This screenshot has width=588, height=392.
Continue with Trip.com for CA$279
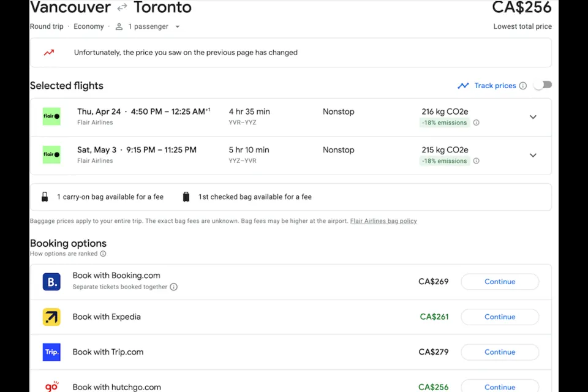pyautogui.click(x=499, y=352)
